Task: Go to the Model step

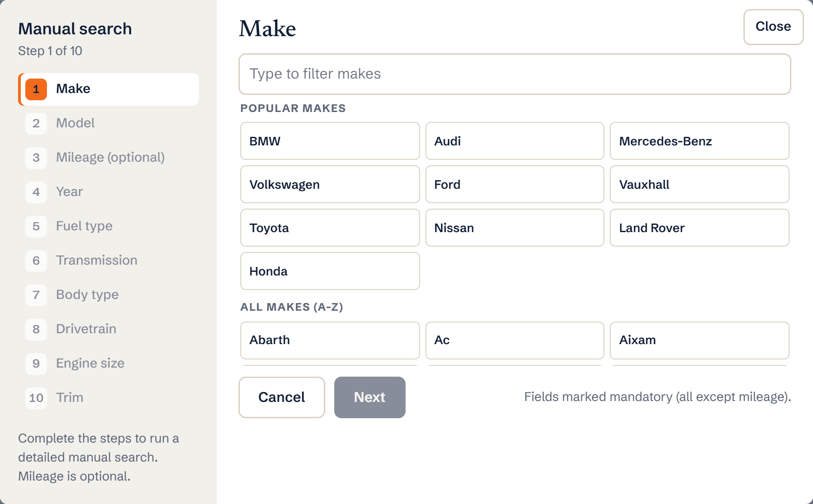Action: tap(108, 123)
